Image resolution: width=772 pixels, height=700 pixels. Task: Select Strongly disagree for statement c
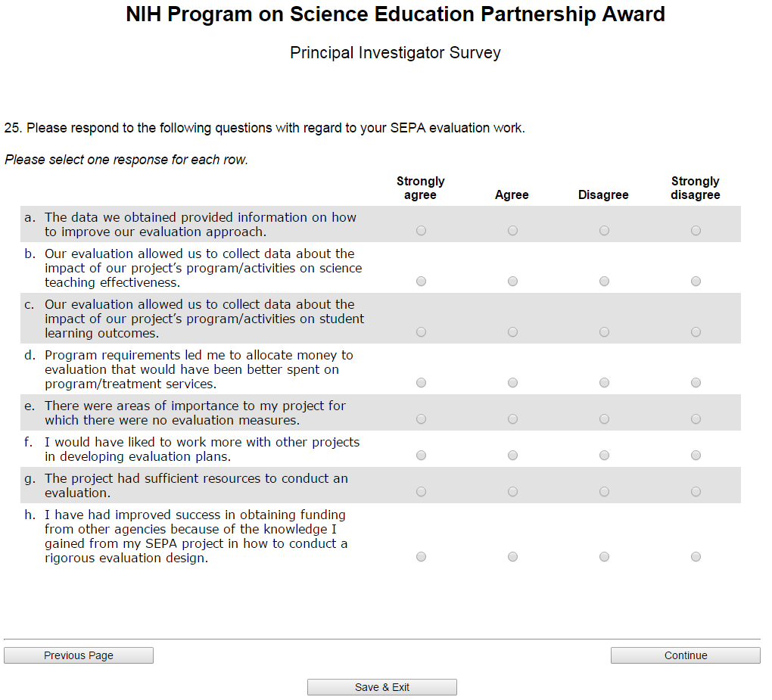(696, 332)
